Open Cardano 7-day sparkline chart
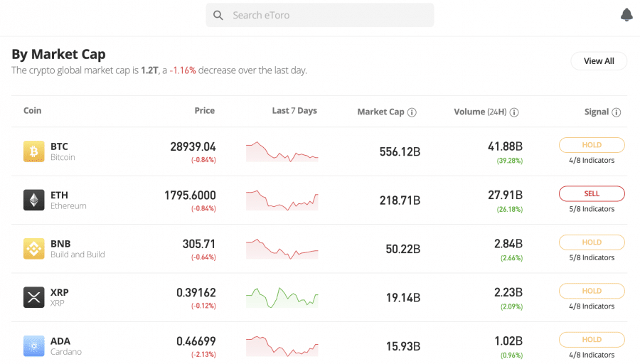This screenshot has width=640, height=364. [282, 346]
